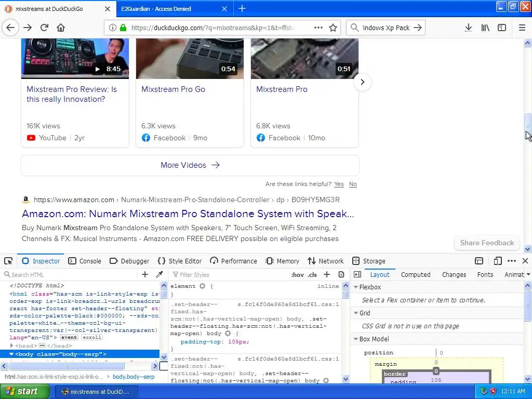Select an iframe with the frame icon
This screenshot has width=532, height=399.
478,261
